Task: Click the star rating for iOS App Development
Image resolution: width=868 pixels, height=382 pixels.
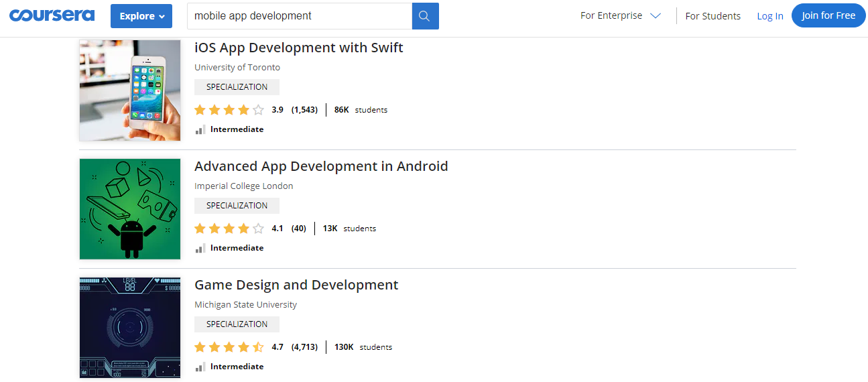Action: point(229,110)
